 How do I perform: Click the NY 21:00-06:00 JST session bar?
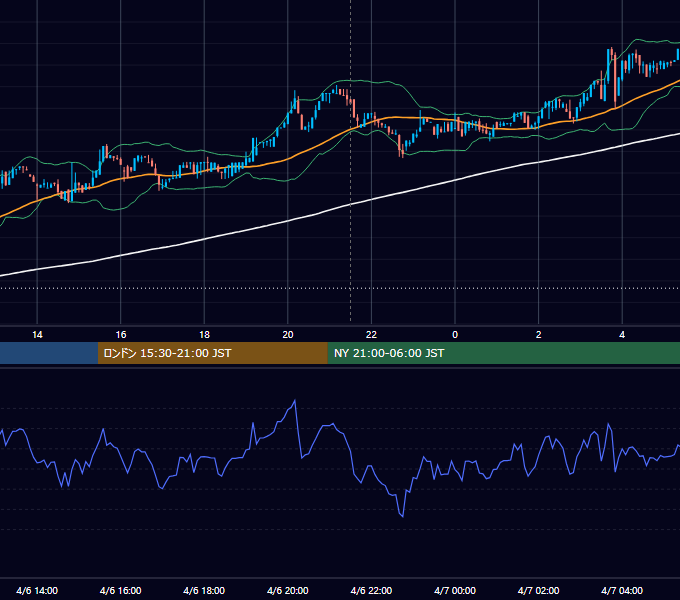(x=503, y=353)
